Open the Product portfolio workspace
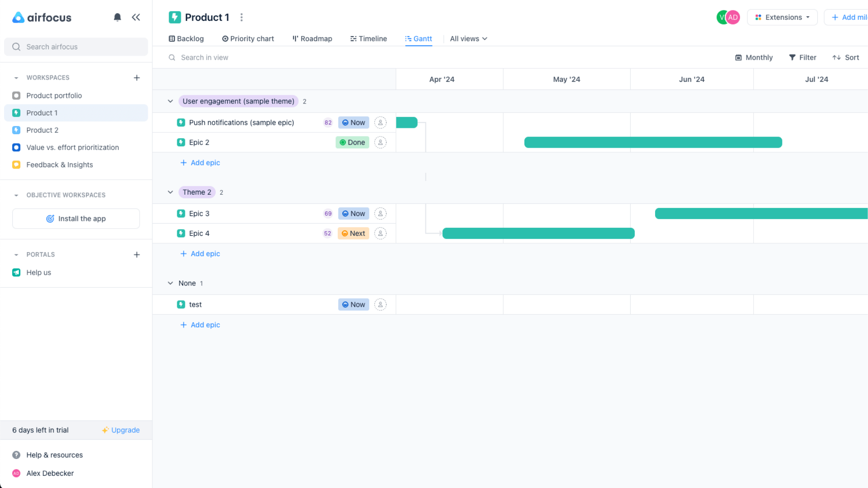Screen dimensions: 868x488 (x=76, y=95)
